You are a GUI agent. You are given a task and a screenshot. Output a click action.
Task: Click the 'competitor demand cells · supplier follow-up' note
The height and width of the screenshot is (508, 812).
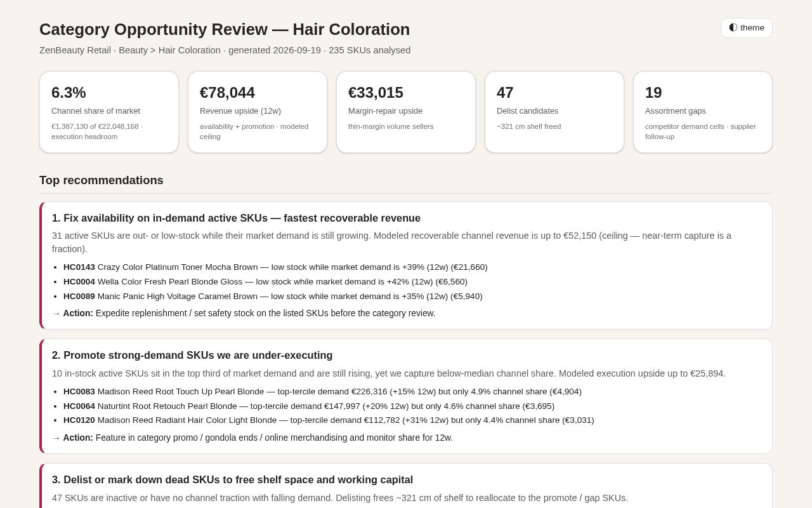click(700, 131)
